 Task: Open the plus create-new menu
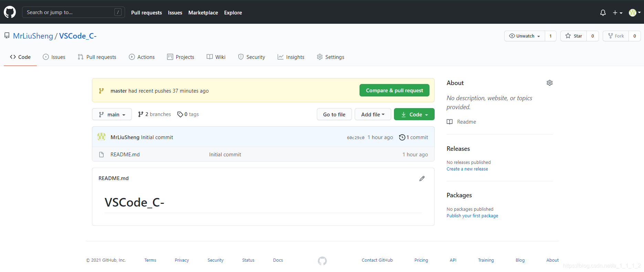coord(617,13)
